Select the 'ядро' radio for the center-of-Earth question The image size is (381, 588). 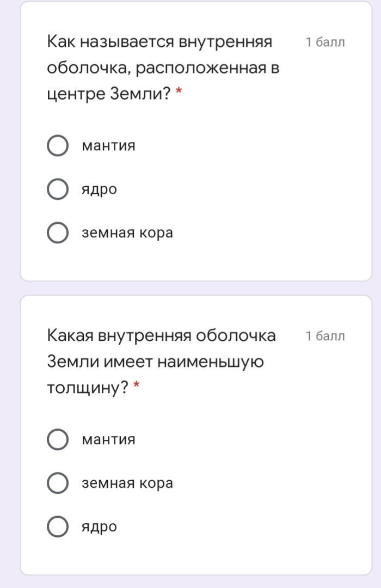tap(58, 189)
